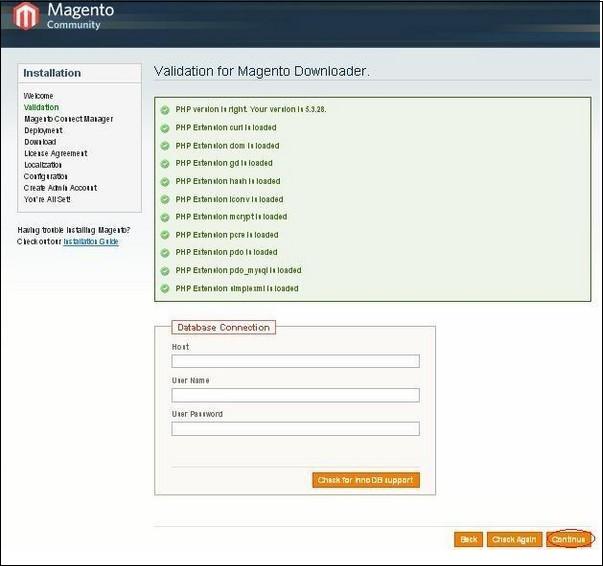Open the Installation Guide link

click(x=91, y=241)
